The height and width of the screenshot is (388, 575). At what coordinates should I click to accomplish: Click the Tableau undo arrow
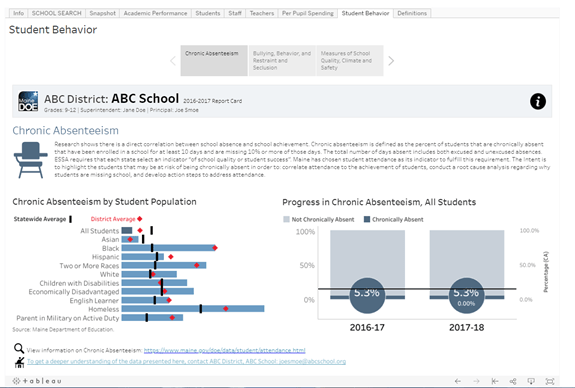[x=458, y=381]
